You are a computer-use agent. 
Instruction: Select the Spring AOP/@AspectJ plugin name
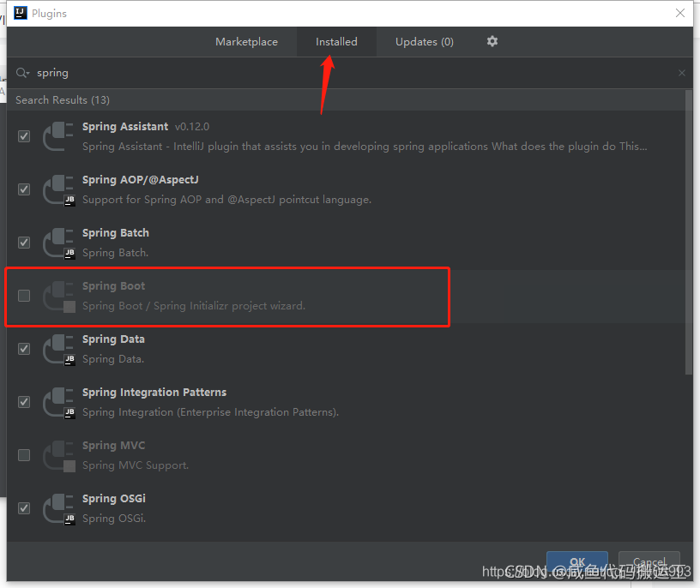point(140,180)
